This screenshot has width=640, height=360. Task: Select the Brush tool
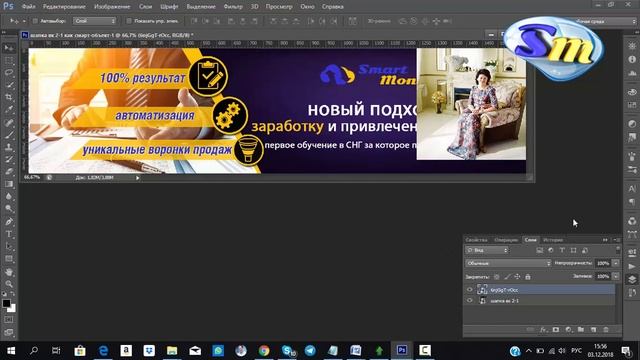coord(9,134)
